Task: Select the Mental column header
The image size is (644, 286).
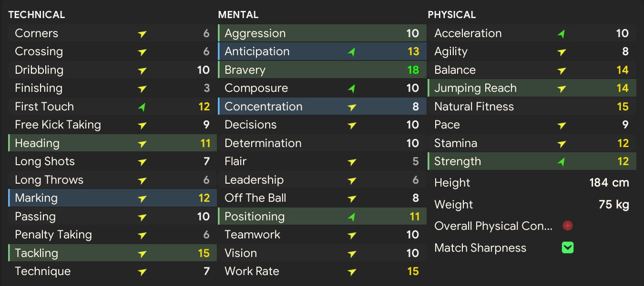Action: (x=238, y=15)
